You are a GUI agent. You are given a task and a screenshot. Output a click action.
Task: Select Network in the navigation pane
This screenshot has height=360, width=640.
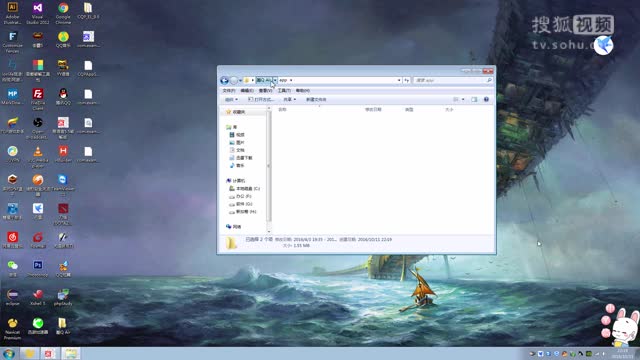click(234, 227)
